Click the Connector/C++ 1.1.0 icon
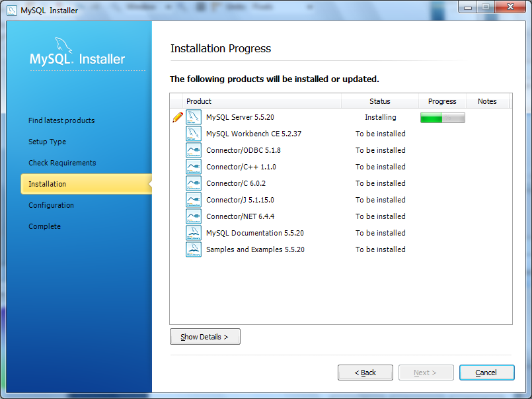The image size is (532, 399). (x=194, y=167)
